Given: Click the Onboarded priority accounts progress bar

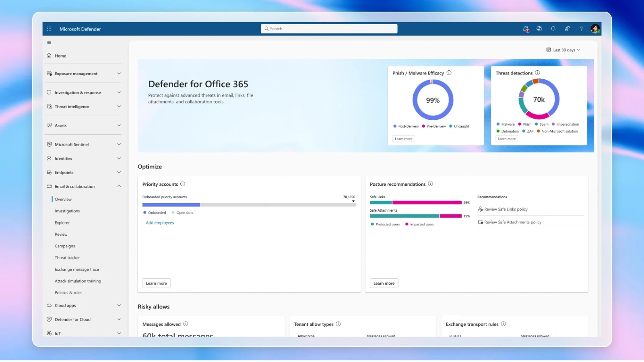Looking at the screenshot, I should pyautogui.click(x=249, y=205).
